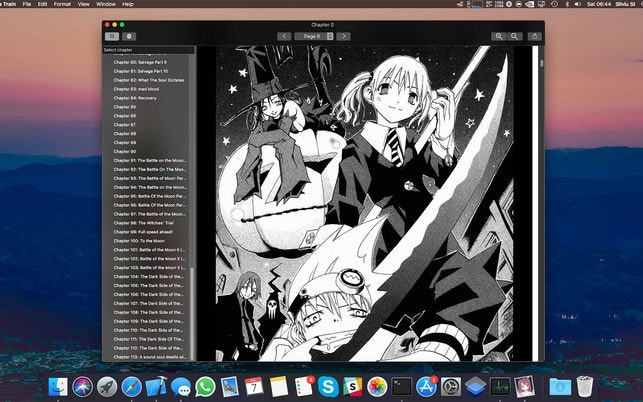The height and width of the screenshot is (402, 643).
Task: Click the Bluetooth icon in menu bar
Action: click(567, 4)
